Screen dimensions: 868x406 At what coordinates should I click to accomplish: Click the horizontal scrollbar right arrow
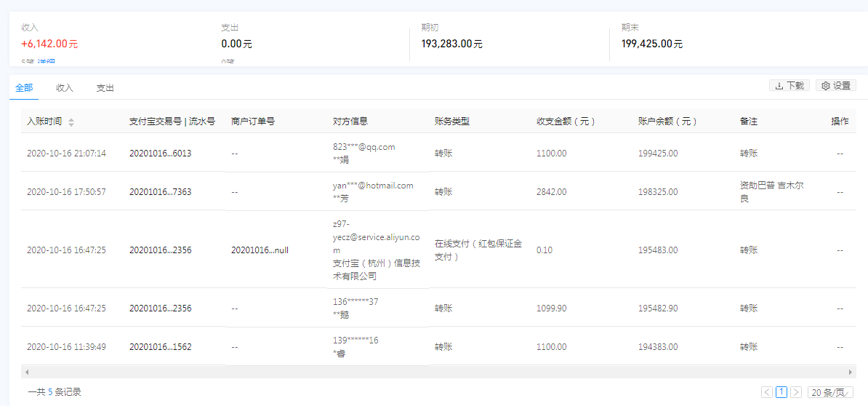851,372
